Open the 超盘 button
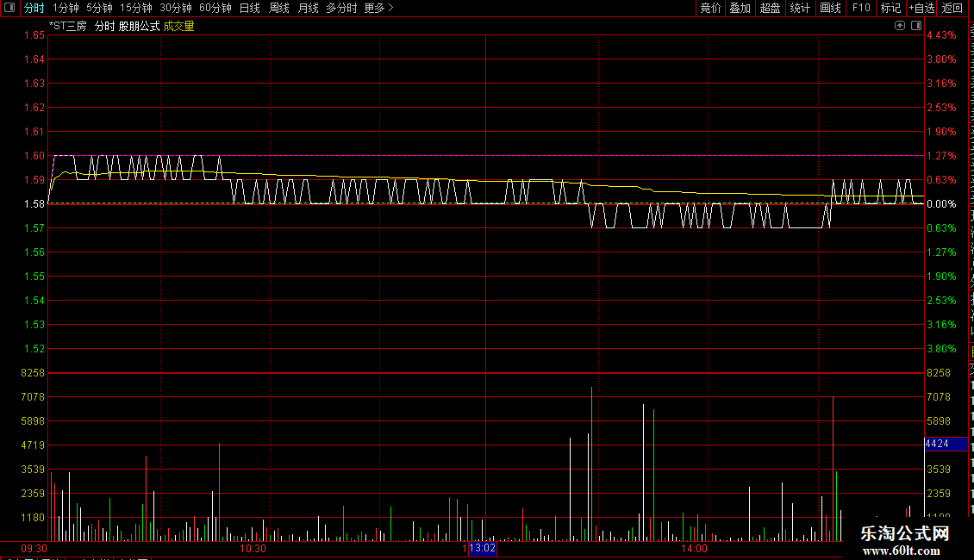The image size is (974, 560). (770, 8)
